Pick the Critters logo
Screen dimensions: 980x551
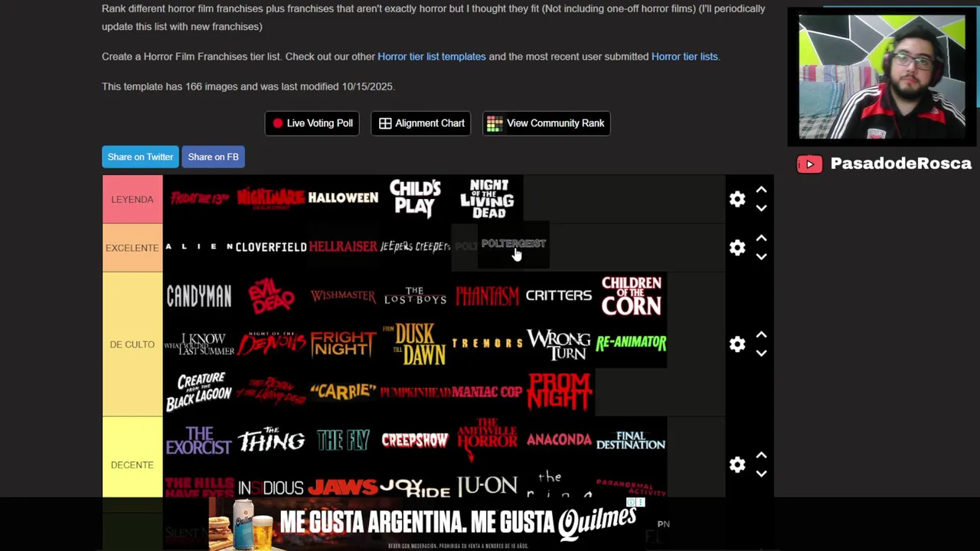click(x=559, y=296)
